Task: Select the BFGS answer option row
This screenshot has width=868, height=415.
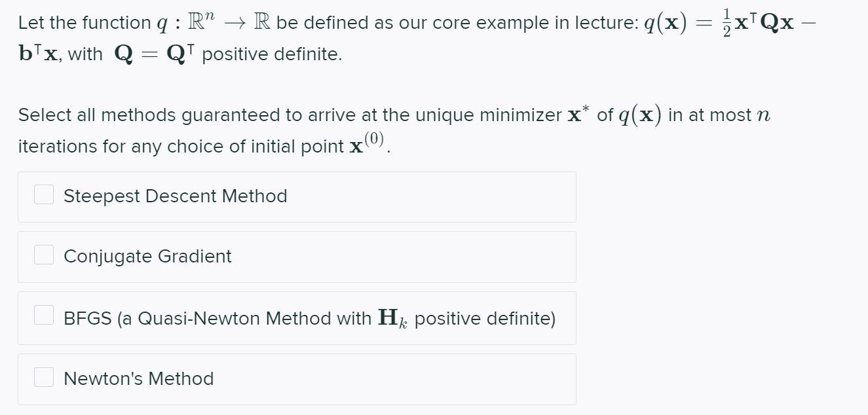Action: pos(295,318)
